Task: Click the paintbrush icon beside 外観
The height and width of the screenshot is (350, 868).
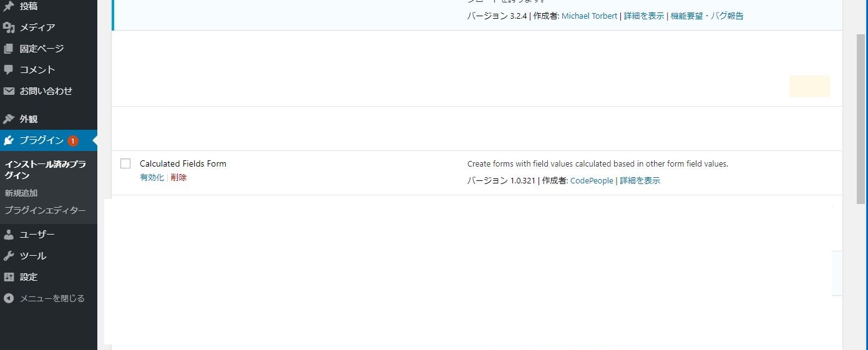Action: point(9,119)
